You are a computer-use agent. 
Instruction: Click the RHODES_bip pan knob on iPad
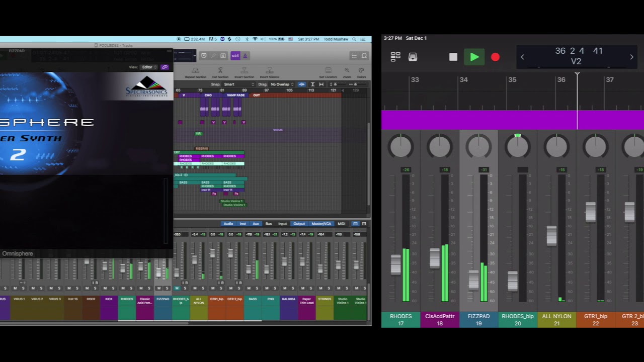pyautogui.click(x=517, y=146)
